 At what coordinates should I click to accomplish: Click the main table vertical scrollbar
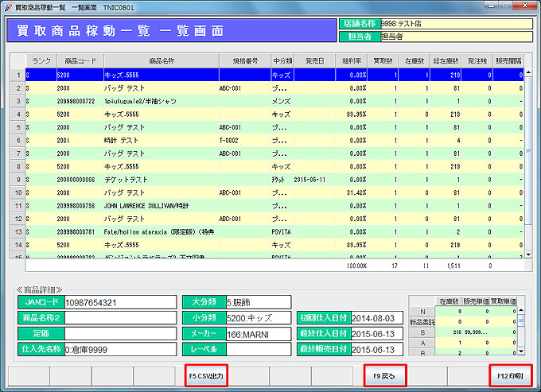tap(527, 159)
